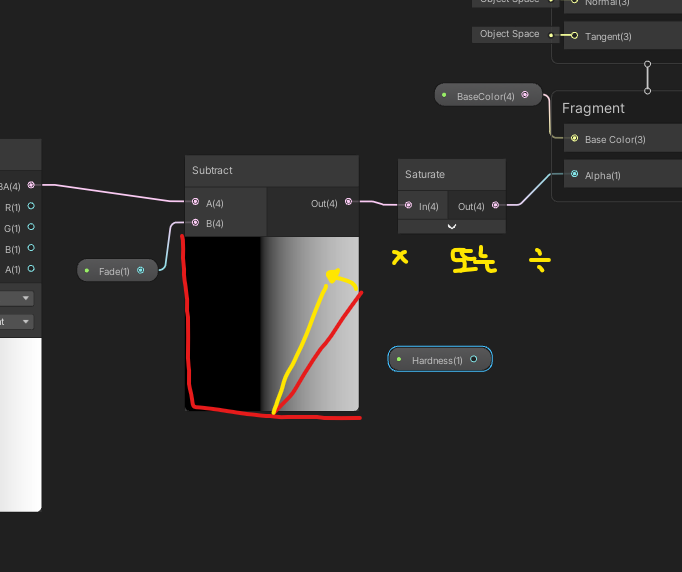Click the Alpha(1) block label
682x572 pixels.
point(602,176)
